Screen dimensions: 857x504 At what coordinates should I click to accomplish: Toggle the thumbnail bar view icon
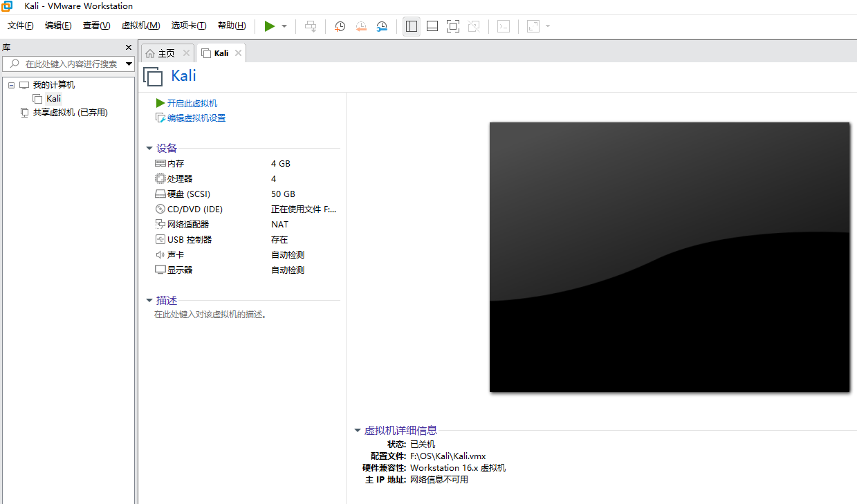click(432, 26)
